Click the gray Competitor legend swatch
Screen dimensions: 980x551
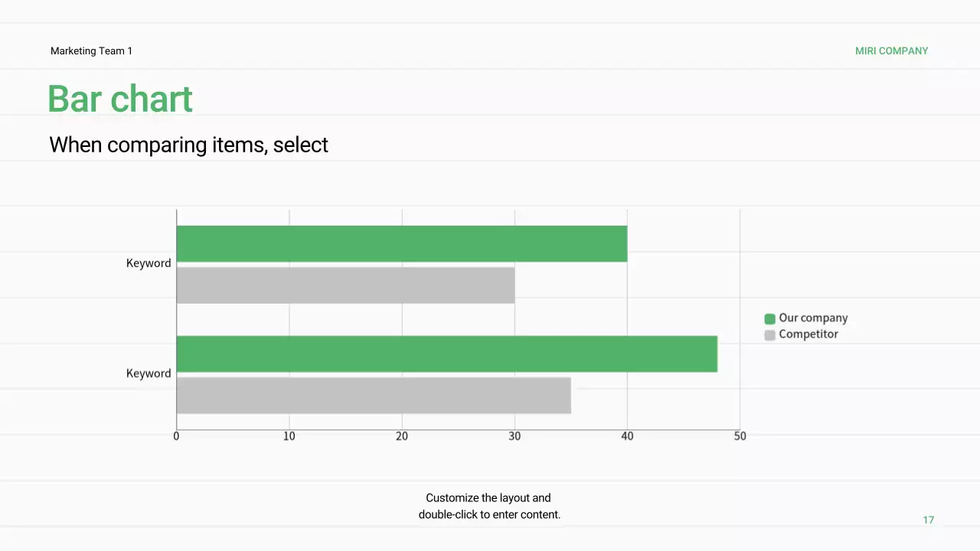(x=769, y=334)
